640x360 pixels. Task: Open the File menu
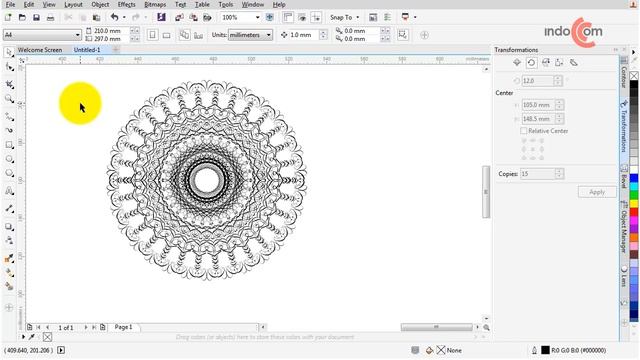[10, 4]
